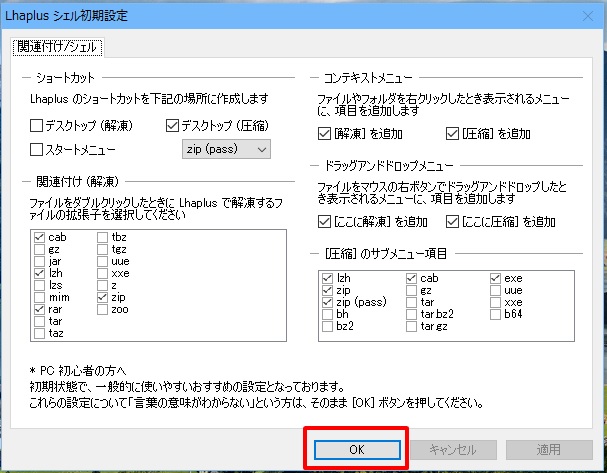Uncheck lzh in the compress submenu list
This screenshot has height=473, width=607.
point(328,278)
